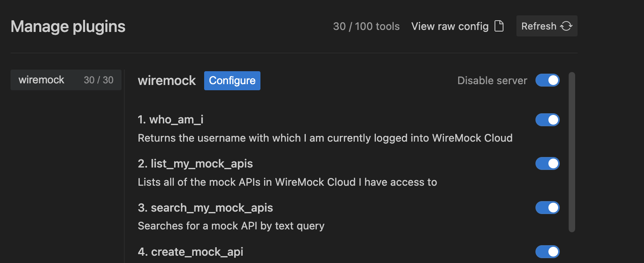The width and height of the screenshot is (644, 263).
Task: Click the document icon beside View raw config
Action: [x=499, y=26]
